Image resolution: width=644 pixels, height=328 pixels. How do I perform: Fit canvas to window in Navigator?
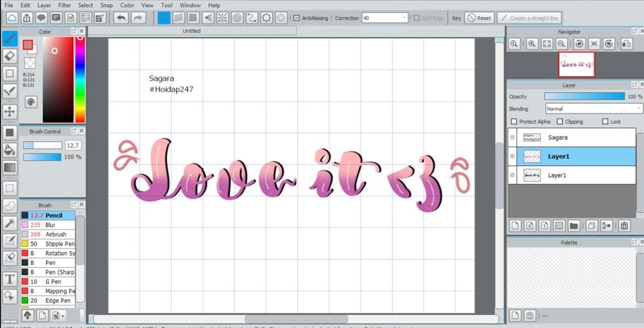pyautogui.click(x=547, y=44)
